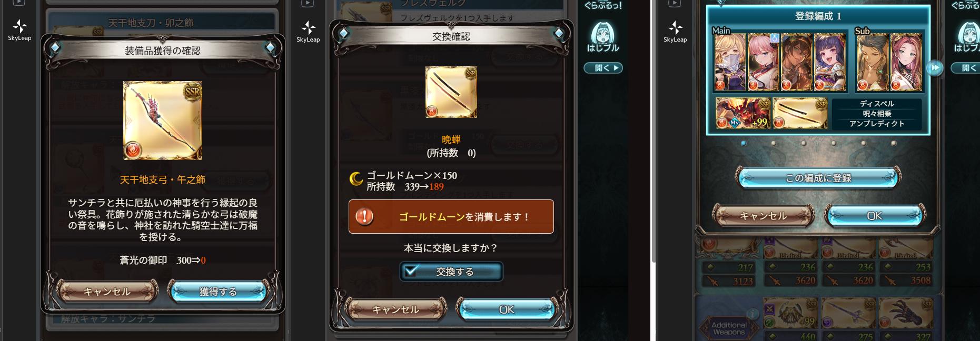The image size is (980, 341).
Task: Click この編成に登録 to register the party
Action: click(x=818, y=178)
